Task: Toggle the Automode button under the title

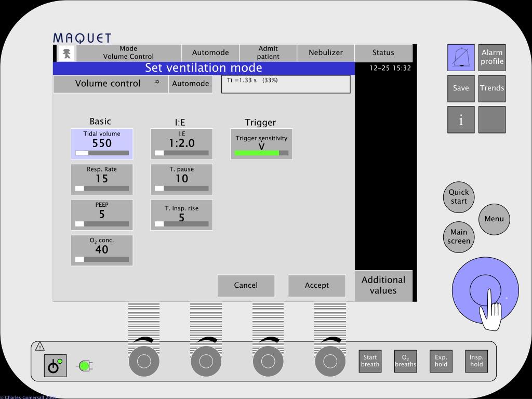Action: click(191, 84)
